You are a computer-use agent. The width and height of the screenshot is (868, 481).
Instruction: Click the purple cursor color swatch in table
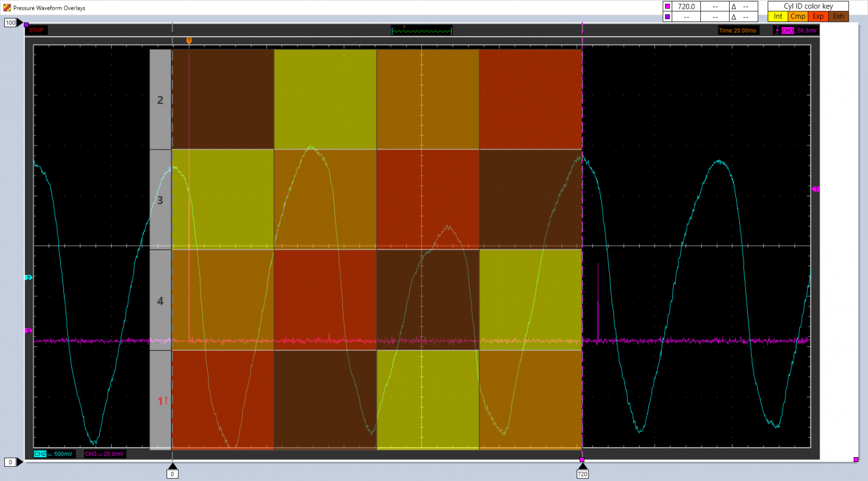667,17
